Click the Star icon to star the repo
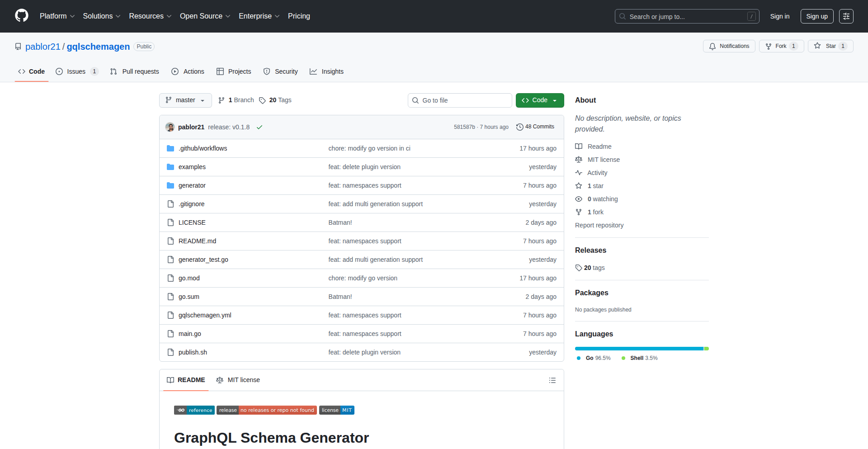868x449 pixels. (x=817, y=46)
